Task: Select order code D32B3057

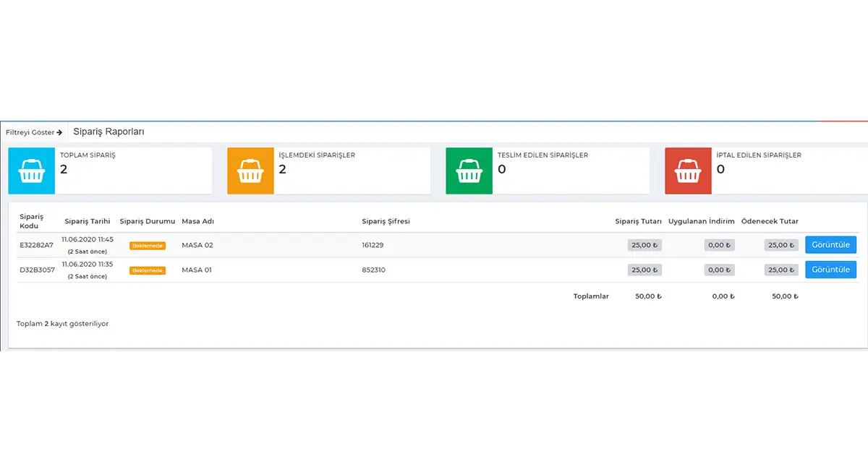Action: pyautogui.click(x=37, y=270)
